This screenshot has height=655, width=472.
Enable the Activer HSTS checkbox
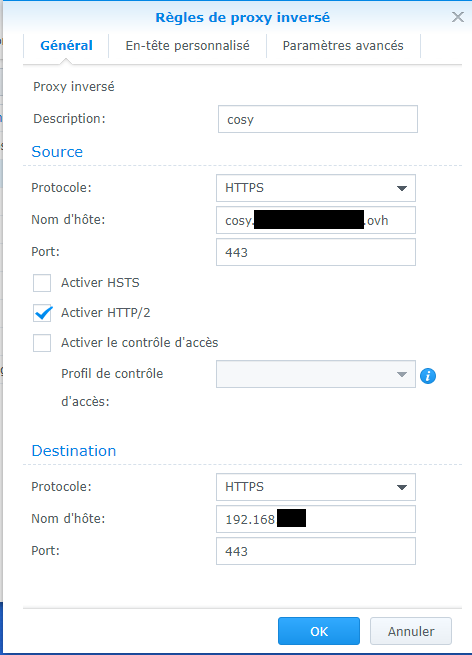42,283
